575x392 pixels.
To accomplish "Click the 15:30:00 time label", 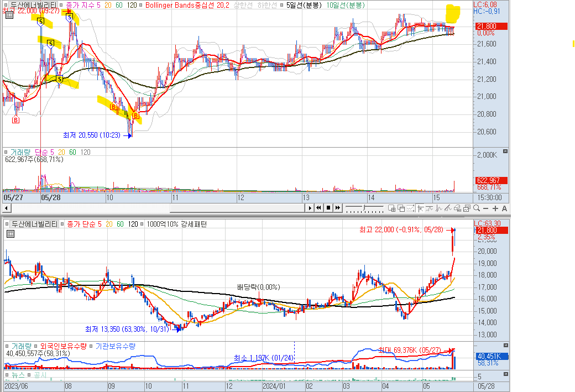I will (x=489, y=197).
